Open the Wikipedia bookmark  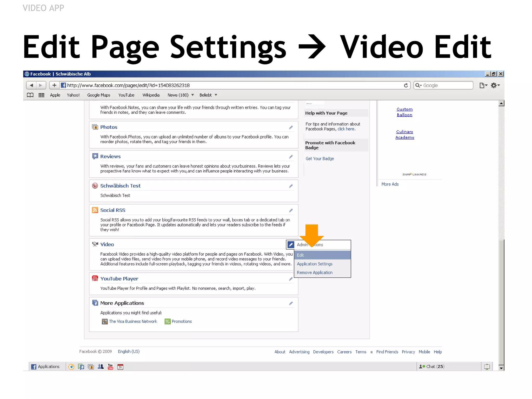(151, 95)
